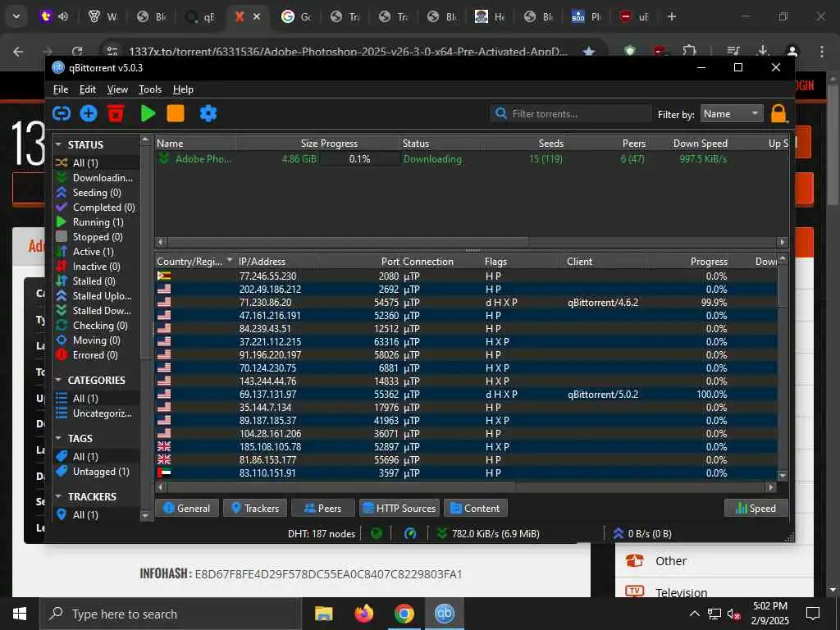
Task: Open the Speed graph tab
Action: (x=756, y=508)
